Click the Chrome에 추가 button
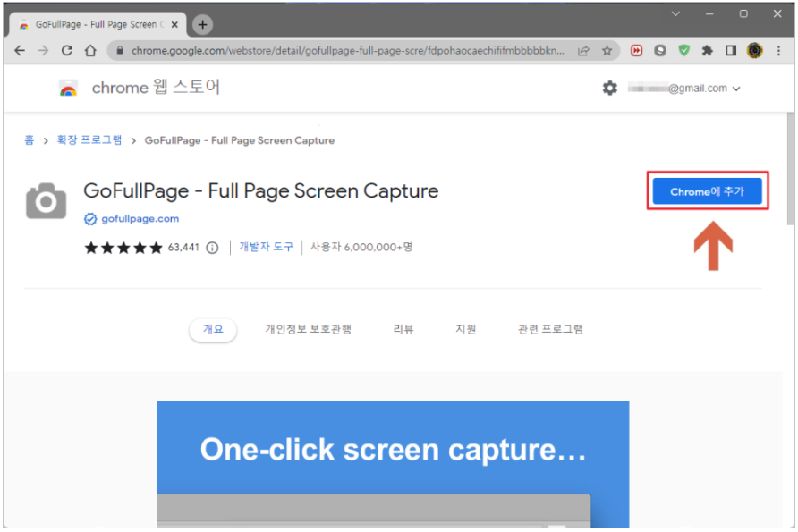Viewport: 798px width, 532px height. point(707,191)
